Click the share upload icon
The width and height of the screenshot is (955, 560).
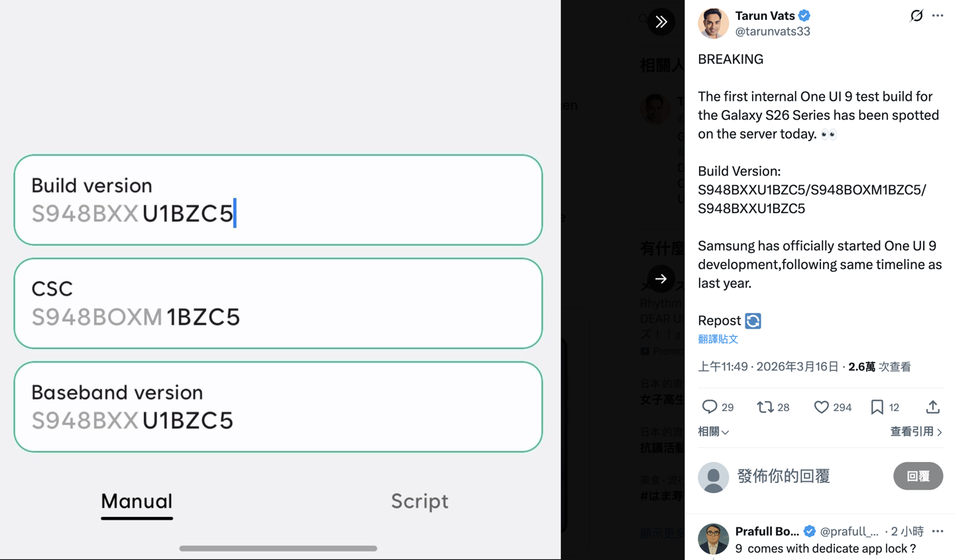pos(932,407)
